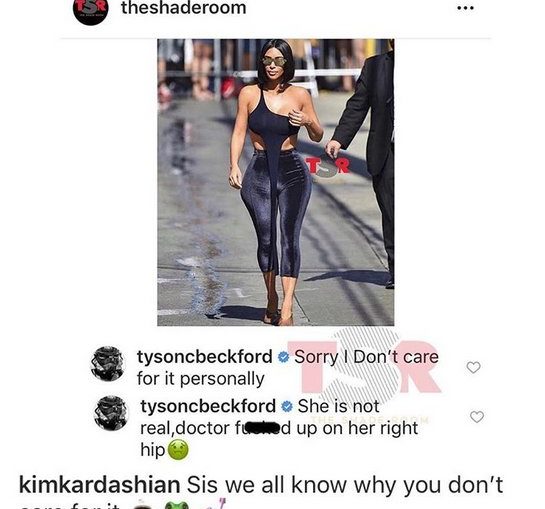Open the posted photo thumbnail
This screenshot has width=545, height=509.
(276, 182)
